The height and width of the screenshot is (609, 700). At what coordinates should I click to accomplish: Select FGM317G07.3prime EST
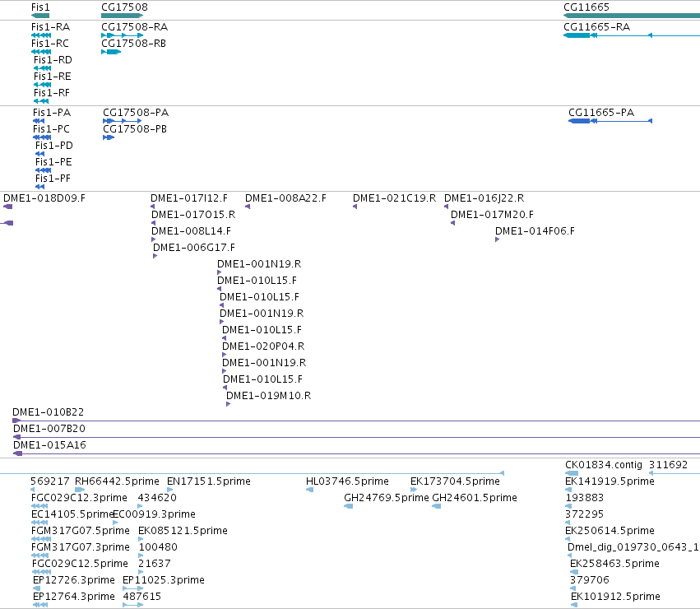[x=81, y=548]
